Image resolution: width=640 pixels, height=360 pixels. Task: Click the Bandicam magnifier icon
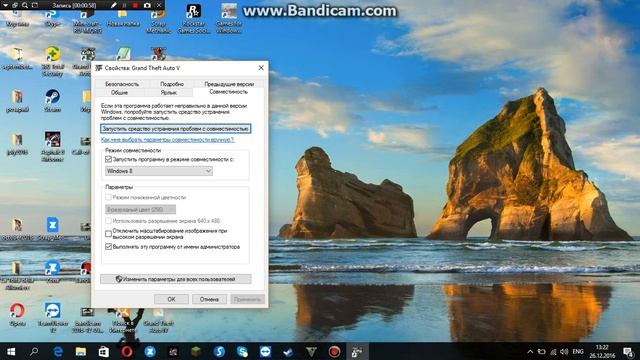[25, 5]
